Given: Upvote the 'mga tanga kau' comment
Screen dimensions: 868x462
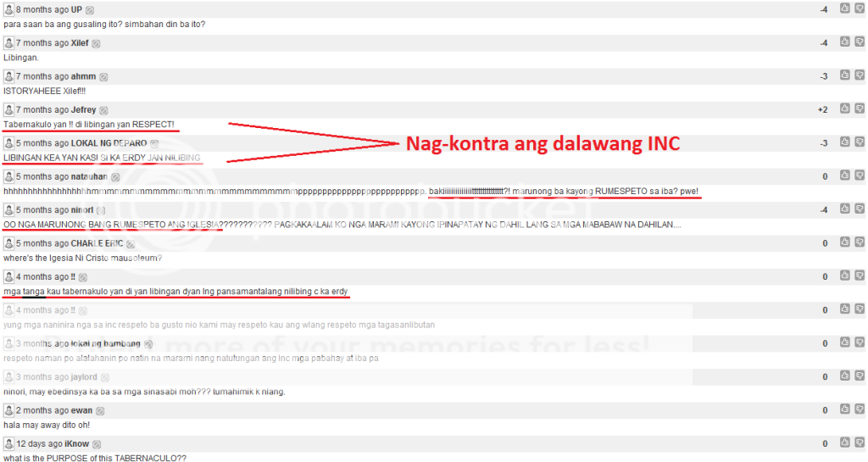Looking at the screenshot, I should tap(845, 275).
